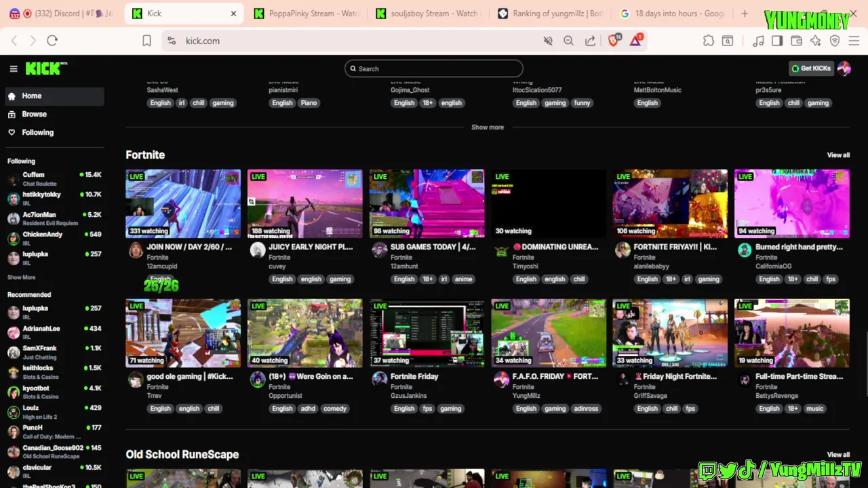This screenshot has height=488, width=868.
Task: Click the Full-time Part-time Stream title
Action: [x=799, y=377]
